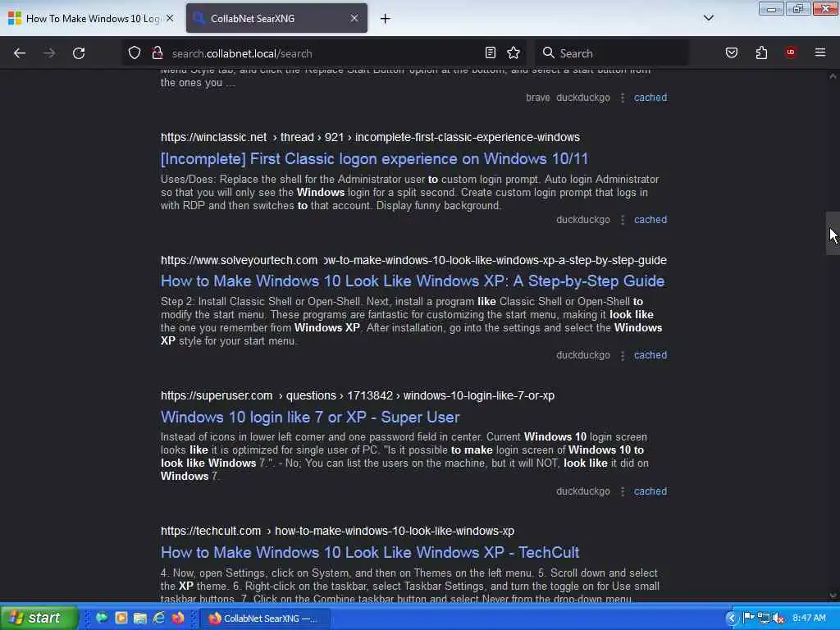
Task: Bookmark this page with the star
Action: point(514,52)
